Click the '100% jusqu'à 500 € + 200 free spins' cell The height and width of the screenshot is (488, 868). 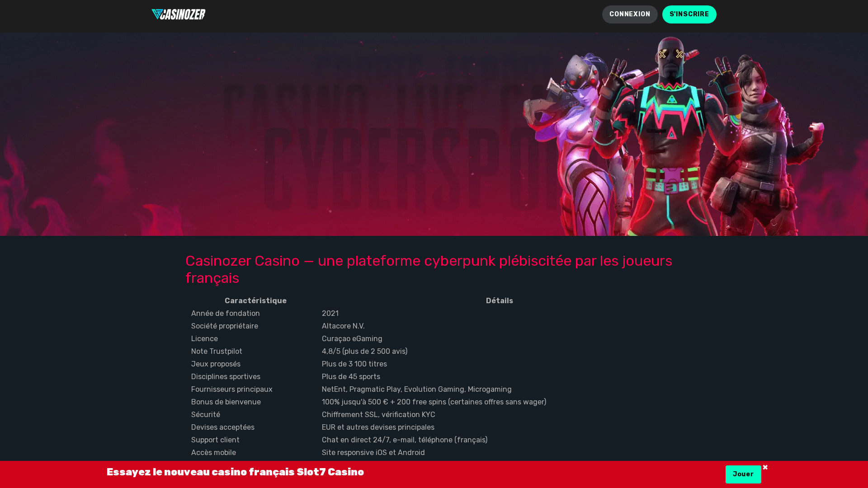pyautogui.click(x=434, y=402)
